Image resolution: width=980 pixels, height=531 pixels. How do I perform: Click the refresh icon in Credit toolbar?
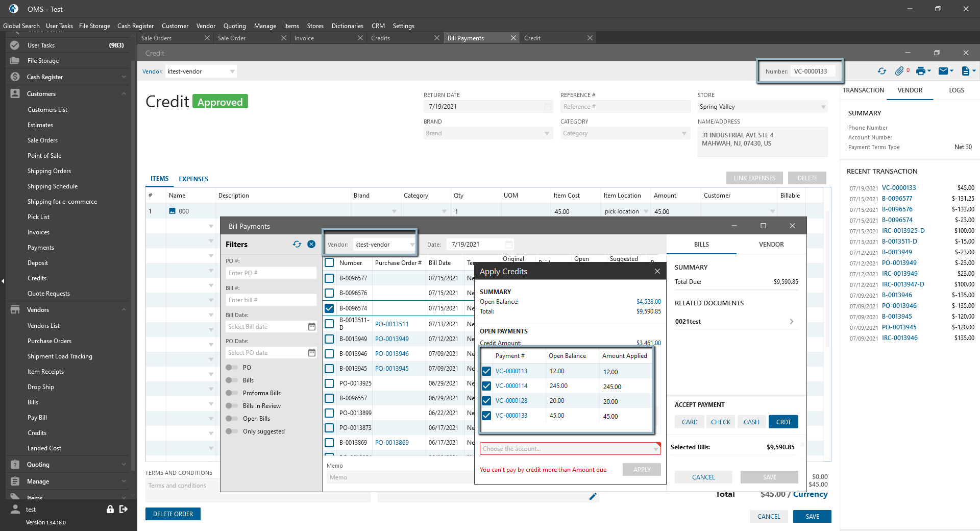(x=881, y=71)
